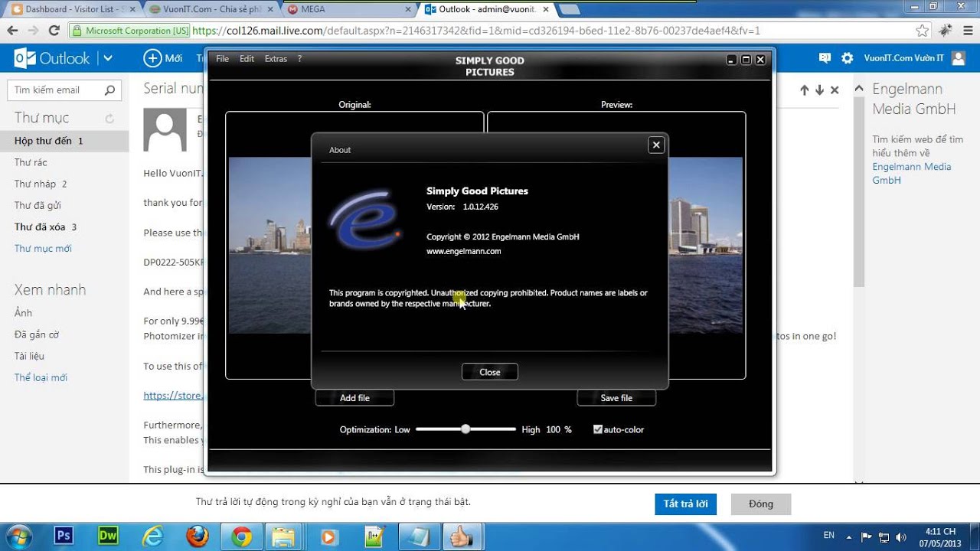Click Thể loại mới link
Viewport: 980px width, 551px height.
tap(41, 377)
